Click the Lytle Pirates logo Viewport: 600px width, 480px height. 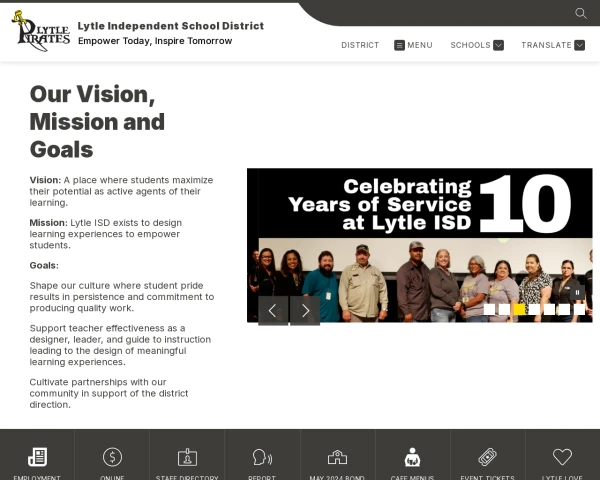pos(41,31)
